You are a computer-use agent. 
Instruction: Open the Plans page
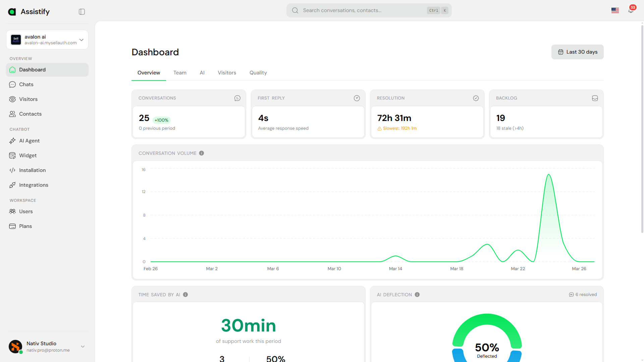25,226
